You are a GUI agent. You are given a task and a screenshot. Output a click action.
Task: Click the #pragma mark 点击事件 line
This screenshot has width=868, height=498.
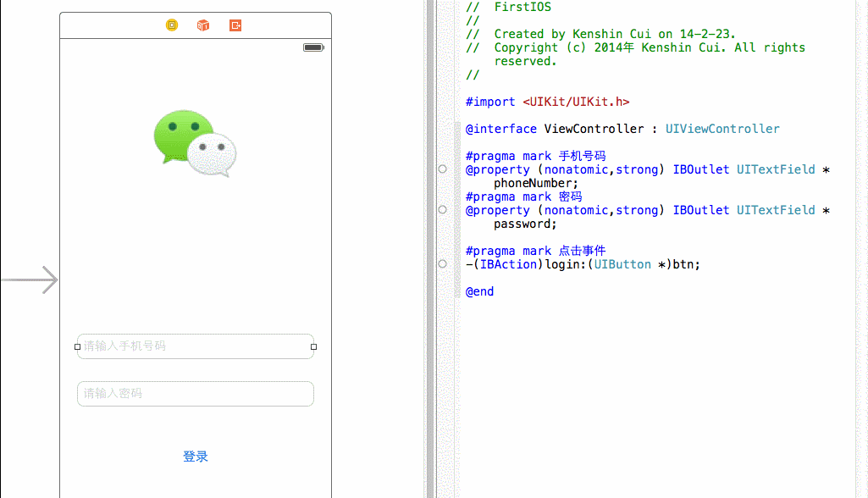[535, 250]
